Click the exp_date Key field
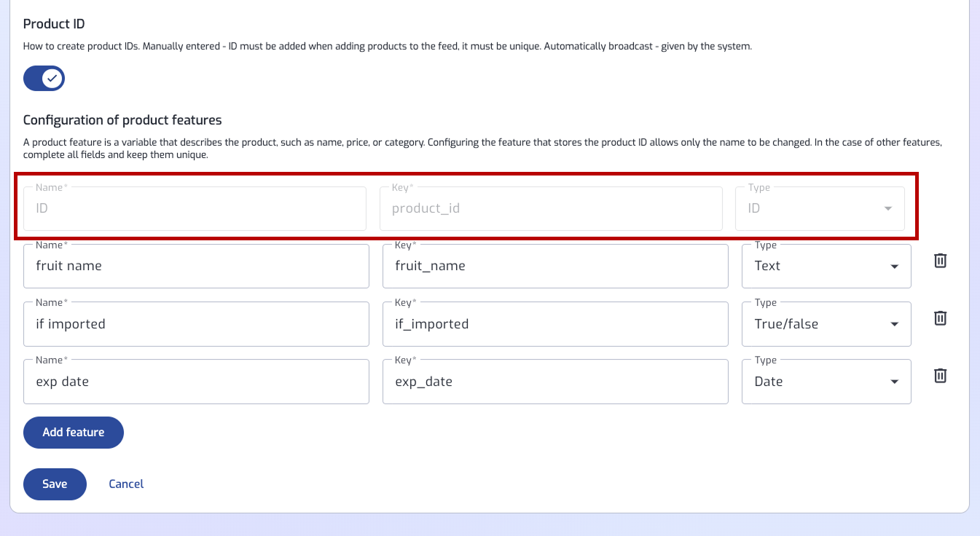Image resolution: width=980 pixels, height=536 pixels. coord(555,382)
